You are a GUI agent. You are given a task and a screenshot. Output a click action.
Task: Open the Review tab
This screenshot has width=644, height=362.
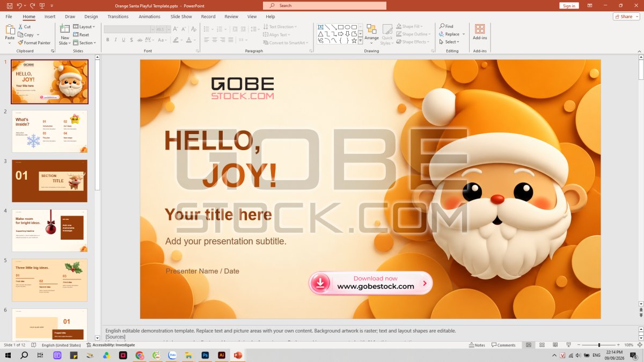(231, 17)
